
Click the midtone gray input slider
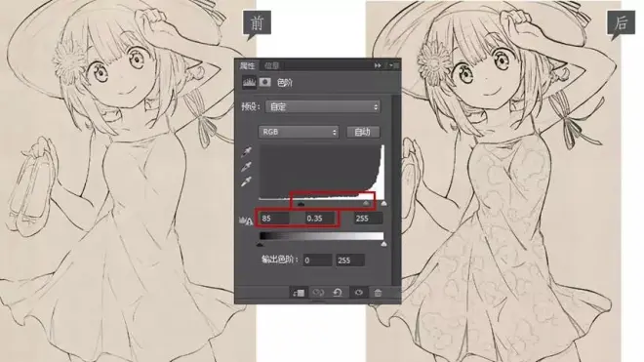(366, 203)
